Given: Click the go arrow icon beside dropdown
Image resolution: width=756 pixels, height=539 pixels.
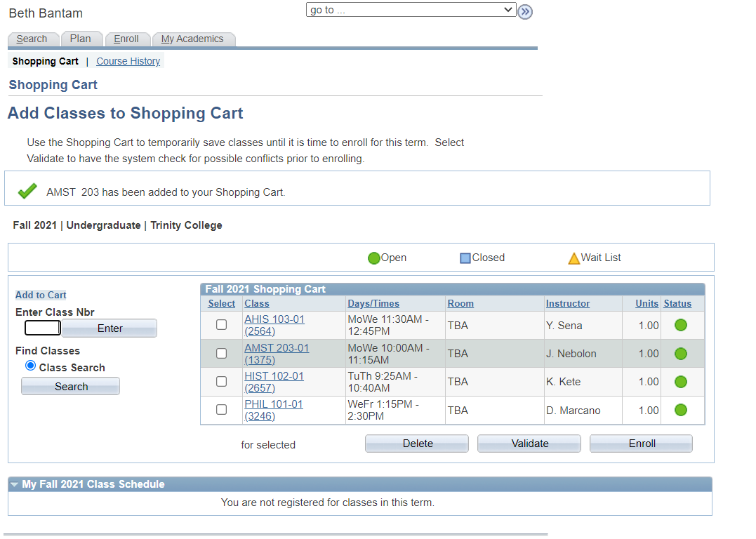Looking at the screenshot, I should pos(525,11).
